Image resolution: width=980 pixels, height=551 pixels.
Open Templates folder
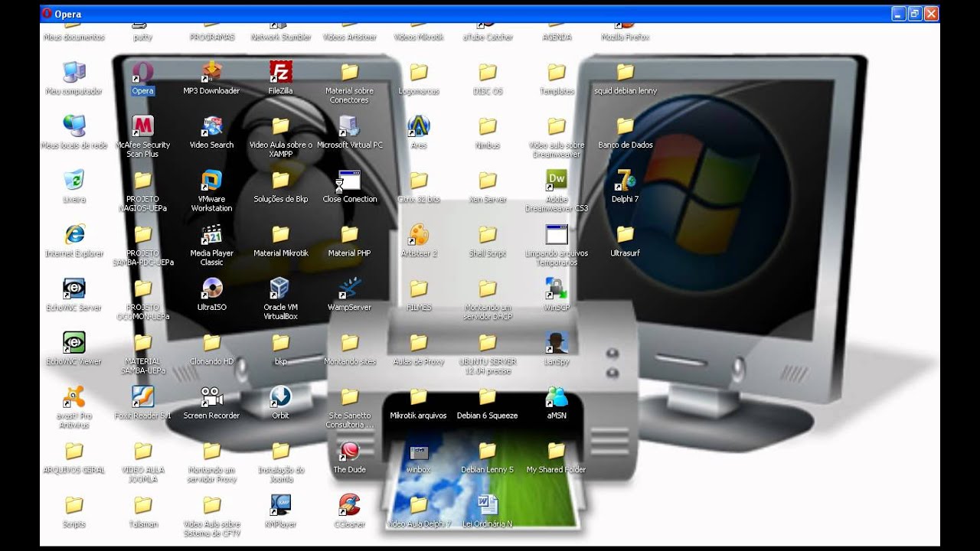tap(557, 73)
